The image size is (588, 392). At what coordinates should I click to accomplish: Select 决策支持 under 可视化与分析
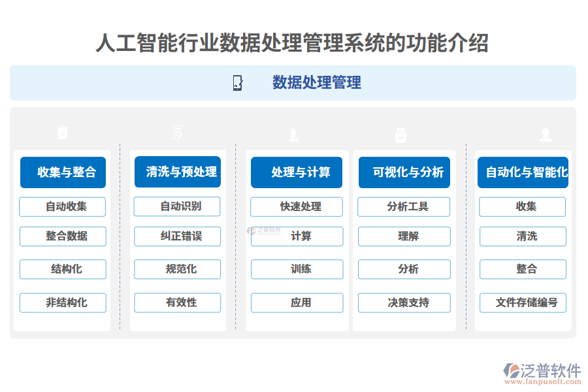[404, 302]
